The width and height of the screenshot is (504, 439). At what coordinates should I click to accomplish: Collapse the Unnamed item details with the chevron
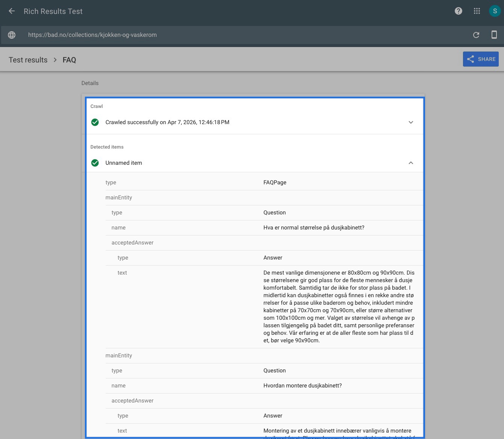411,163
